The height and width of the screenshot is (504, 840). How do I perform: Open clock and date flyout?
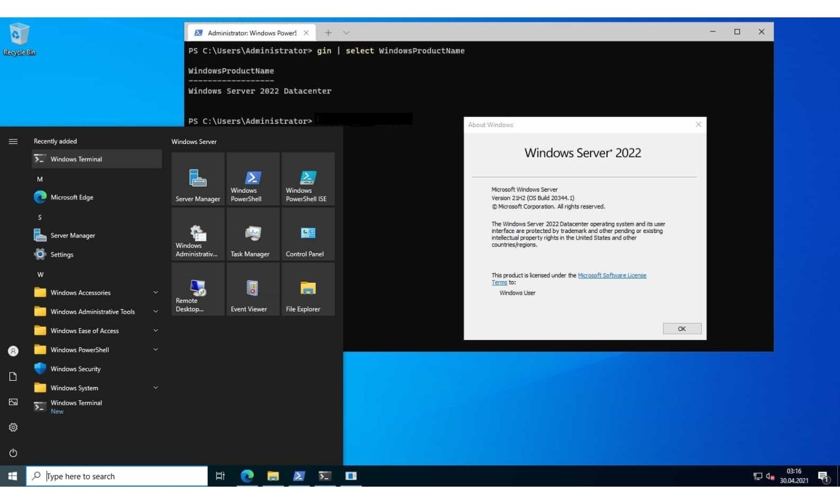(x=794, y=476)
